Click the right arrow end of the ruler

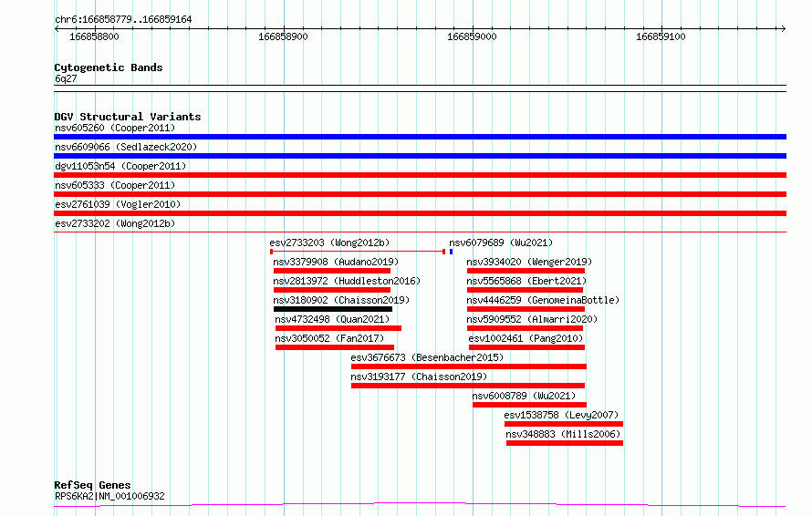pos(783,28)
